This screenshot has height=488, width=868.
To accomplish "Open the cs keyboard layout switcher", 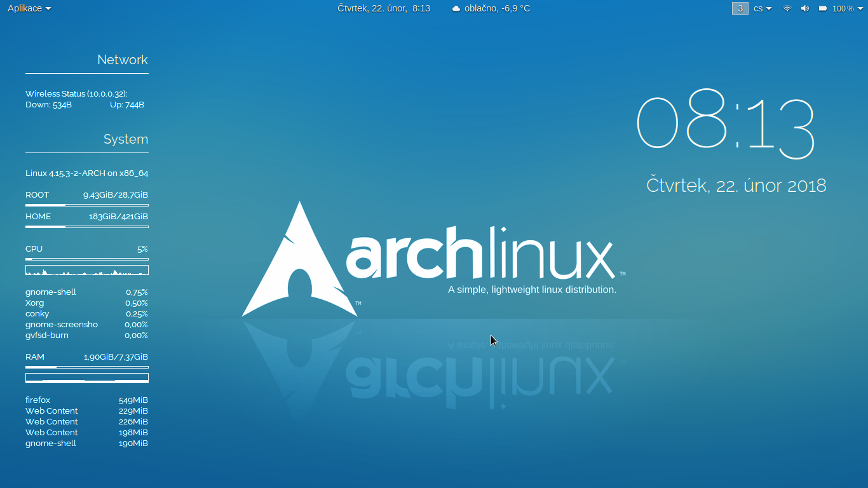I will (763, 8).
